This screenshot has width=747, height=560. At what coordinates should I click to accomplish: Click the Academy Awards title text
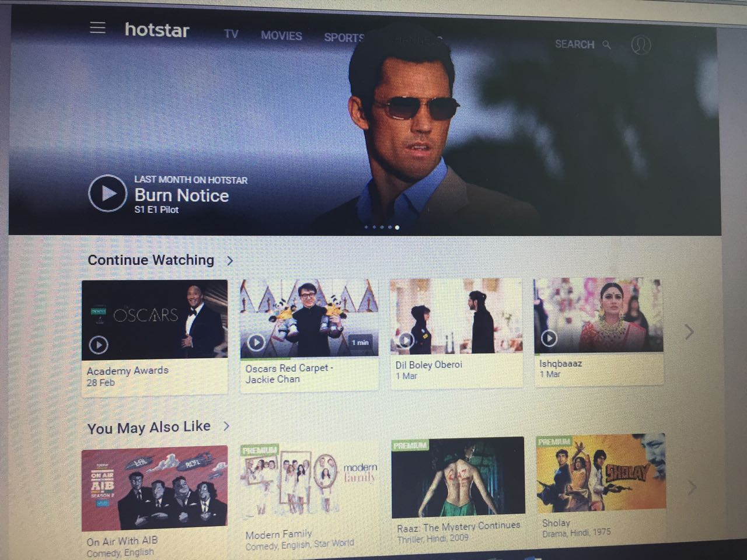(127, 370)
